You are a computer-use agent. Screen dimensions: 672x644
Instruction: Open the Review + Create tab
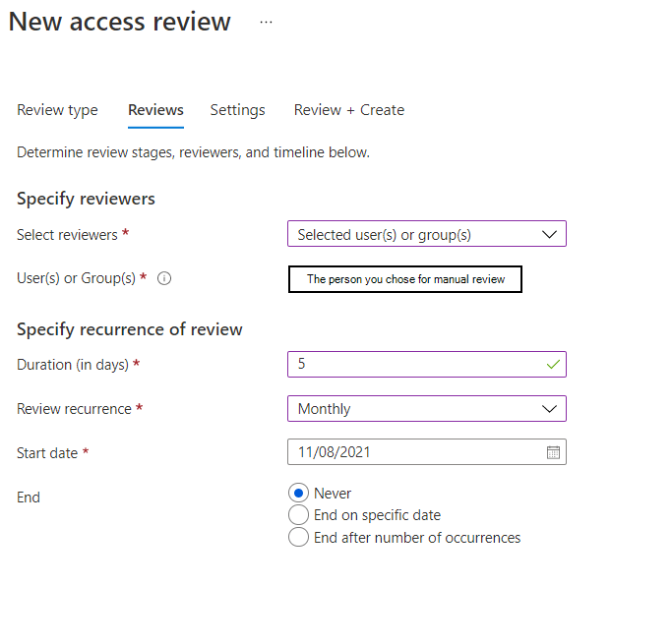(349, 110)
